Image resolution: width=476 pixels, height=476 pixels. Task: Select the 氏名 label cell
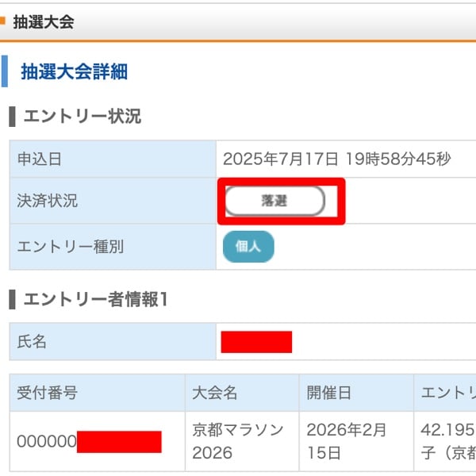coord(33,342)
